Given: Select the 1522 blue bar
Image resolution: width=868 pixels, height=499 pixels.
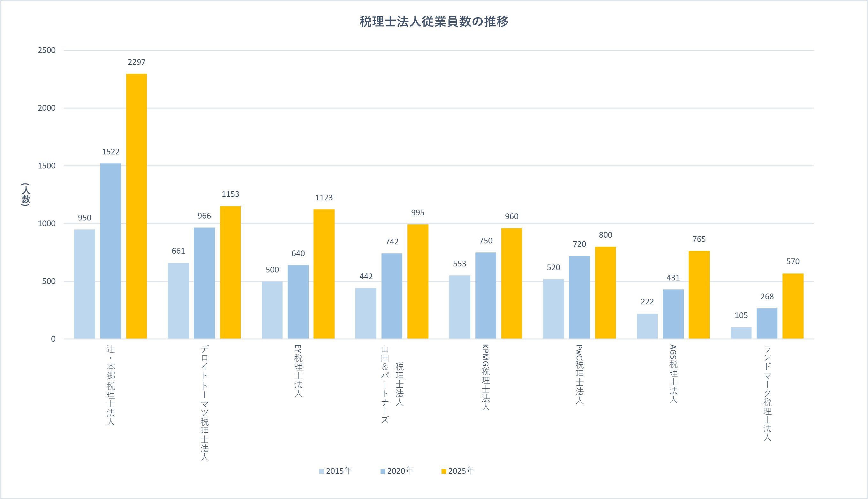Looking at the screenshot, I should (x=110, y=251).
